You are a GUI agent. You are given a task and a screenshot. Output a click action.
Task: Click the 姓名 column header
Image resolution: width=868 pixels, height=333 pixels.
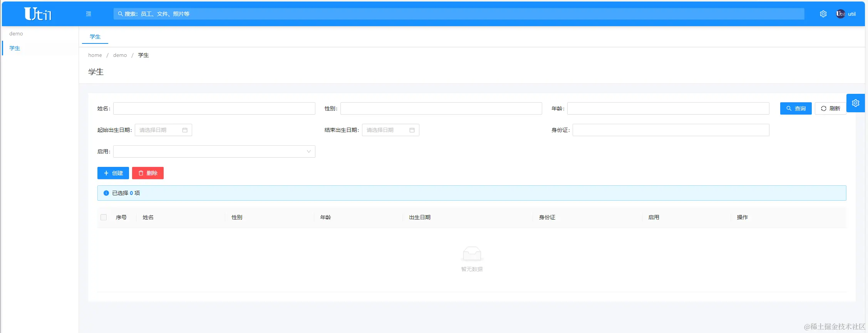[x=148, y=217]
